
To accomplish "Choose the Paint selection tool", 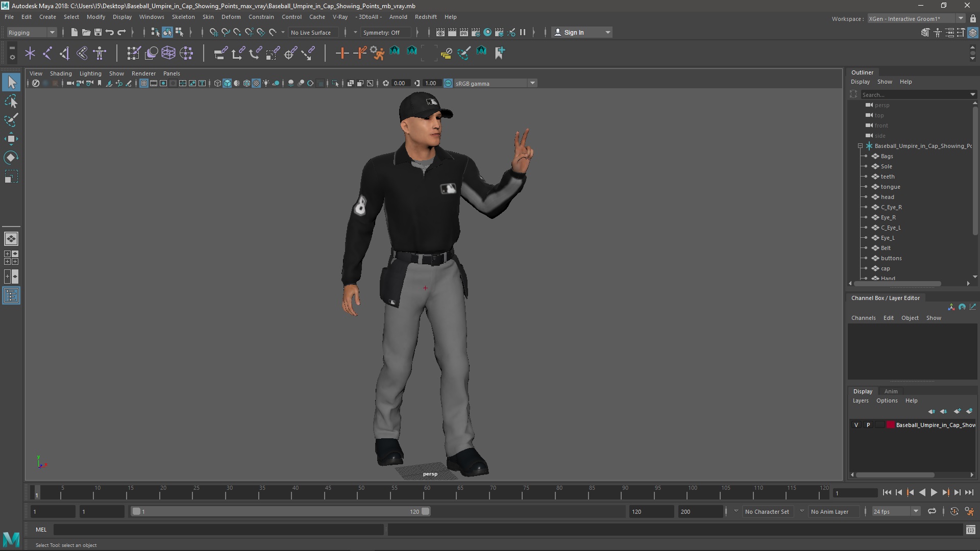I will click(11, 120).
